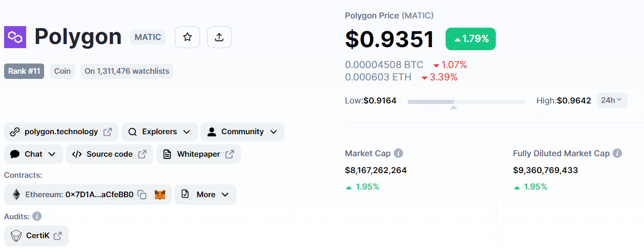Image resolution: width=644 pixels, height=252 pixels.
Task: Click the Fully Diluted Market Cap info icon
Action: [617, 153]
